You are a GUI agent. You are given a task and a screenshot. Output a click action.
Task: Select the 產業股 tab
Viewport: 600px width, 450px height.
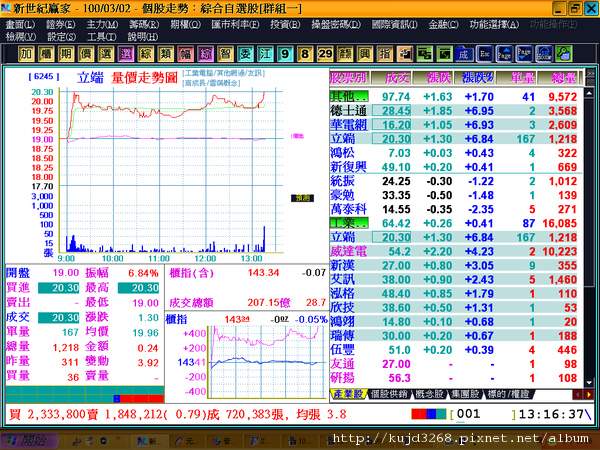tap(347, 394)
